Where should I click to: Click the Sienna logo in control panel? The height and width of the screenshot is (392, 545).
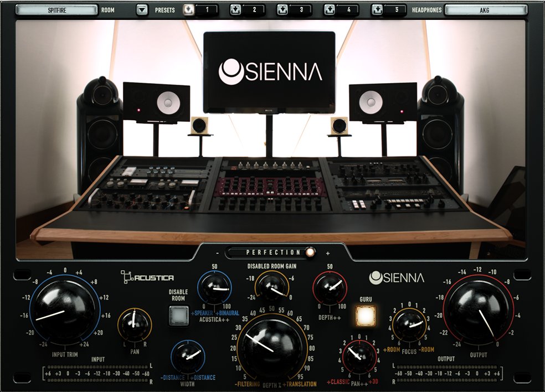[396, 278]
